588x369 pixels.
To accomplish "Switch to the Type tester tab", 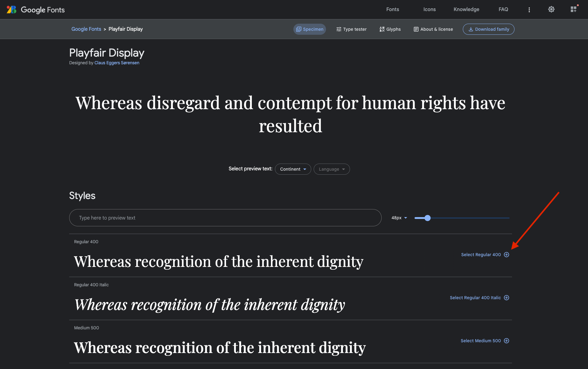I will [x=352, y=29].
